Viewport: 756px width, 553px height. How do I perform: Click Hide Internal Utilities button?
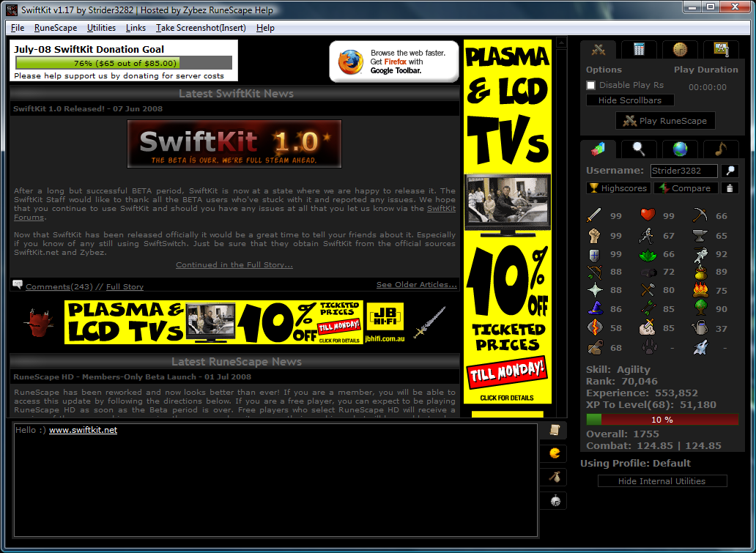[x=662, y=481]
